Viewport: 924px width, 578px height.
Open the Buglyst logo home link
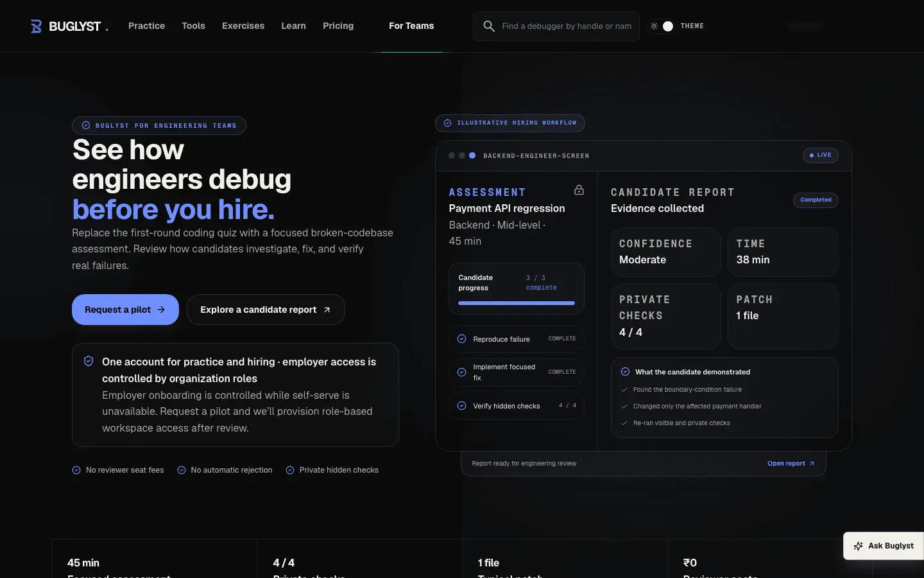click(69, 26)
